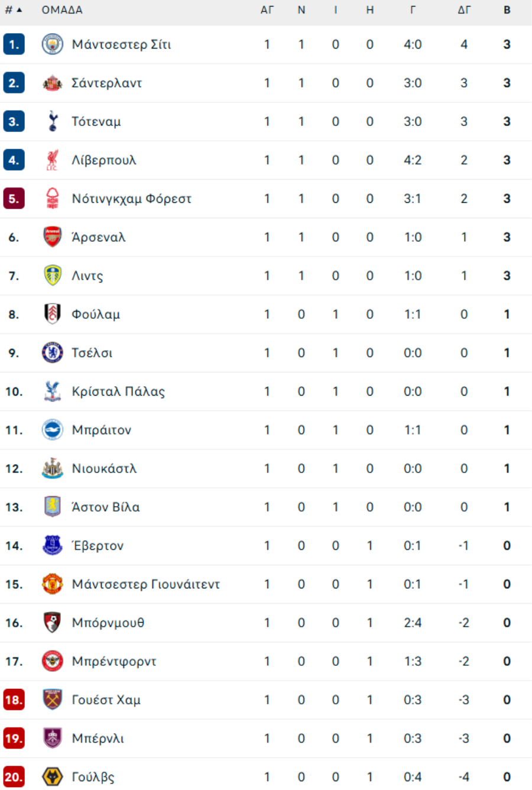Viewport: 532px width, 790px height.
Task: Open the Λιντς team link
Action: click(87, 276)
